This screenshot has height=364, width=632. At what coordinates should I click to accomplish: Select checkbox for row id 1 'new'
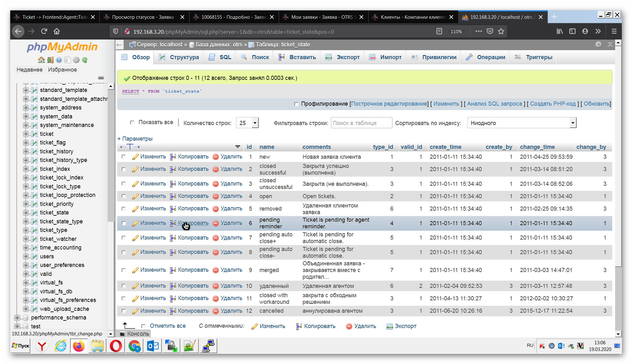124,157
